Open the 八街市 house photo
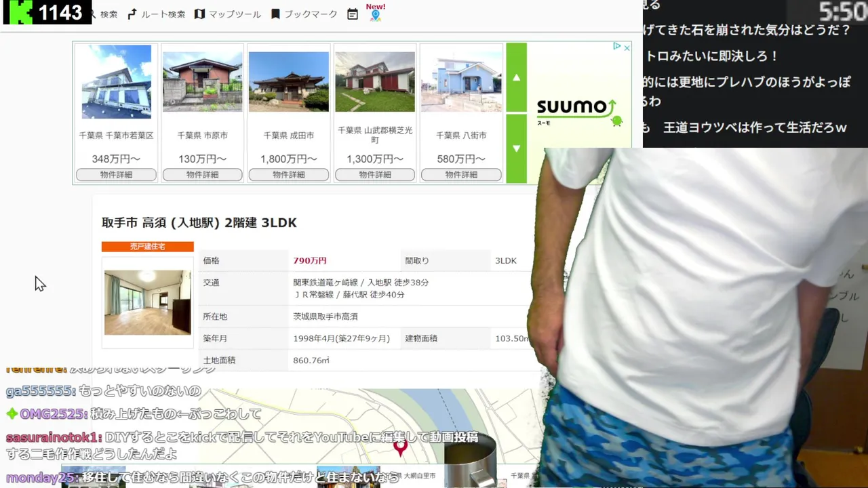The image size is (868, 488). click(x=461, y=82)
